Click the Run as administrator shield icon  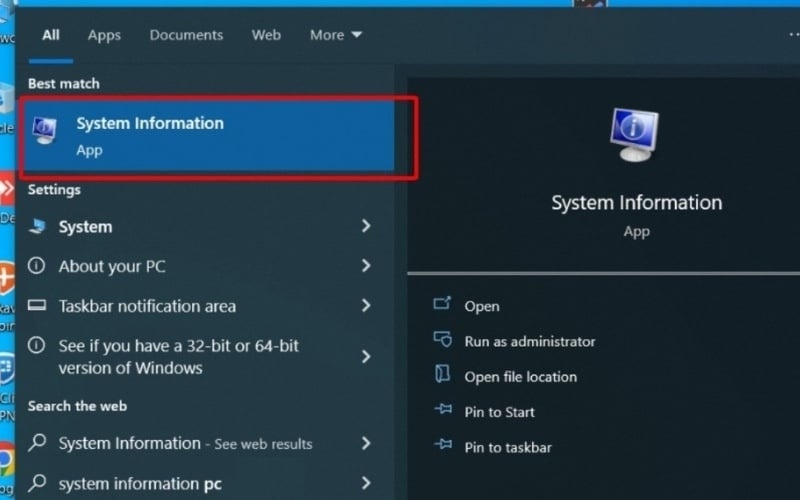tap(443, 339)
